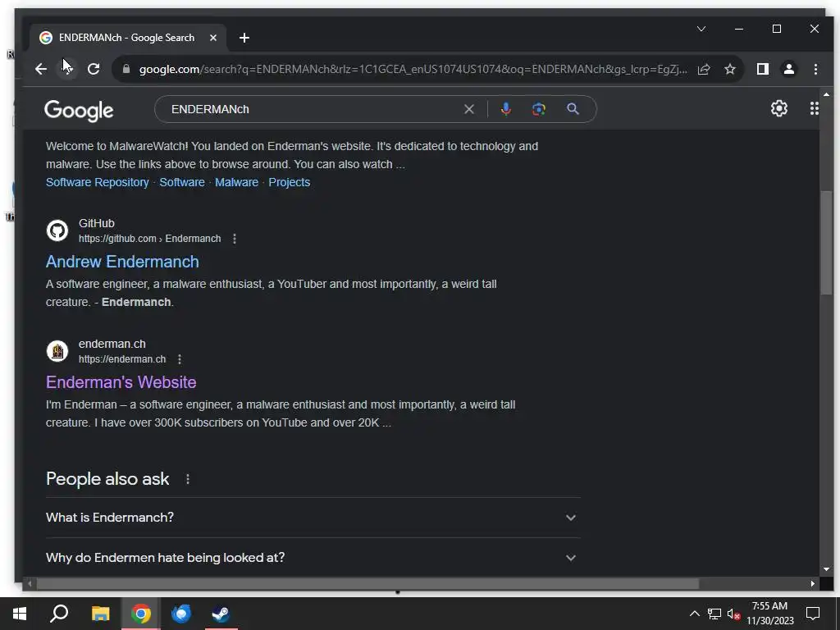Screen dimensions: 840x630
Task: Click the github.com › Endermanch URL
Action: [x=149, y=239]
